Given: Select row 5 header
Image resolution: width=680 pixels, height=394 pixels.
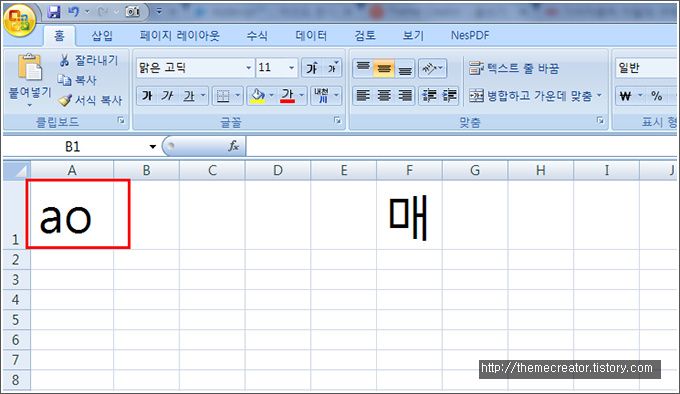Looking at the screenshot, I should coord(16,320).
